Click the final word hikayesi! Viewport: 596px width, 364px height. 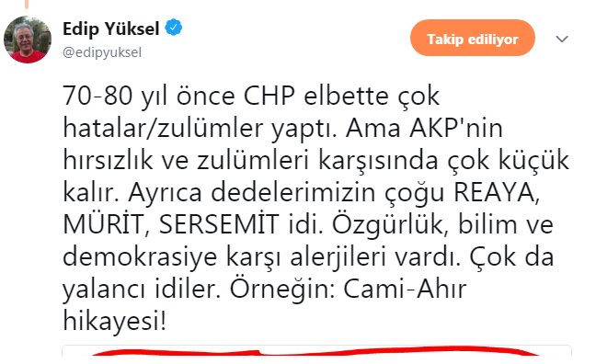[x=114, y=322]
